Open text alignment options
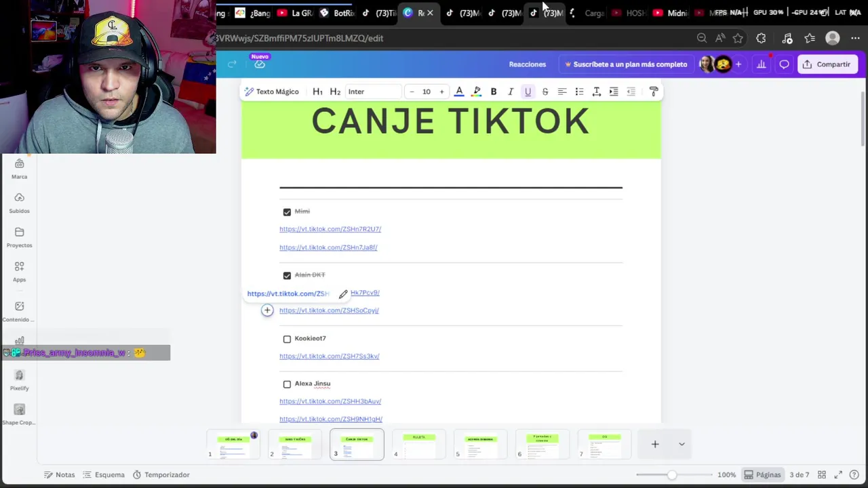 point(562,91)
